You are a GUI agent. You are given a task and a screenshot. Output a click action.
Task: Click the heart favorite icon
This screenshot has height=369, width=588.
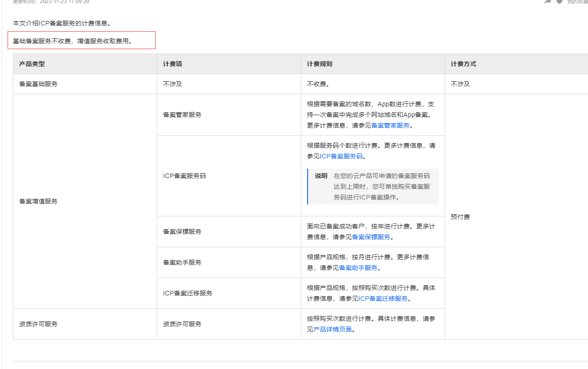tap(559, 1)
